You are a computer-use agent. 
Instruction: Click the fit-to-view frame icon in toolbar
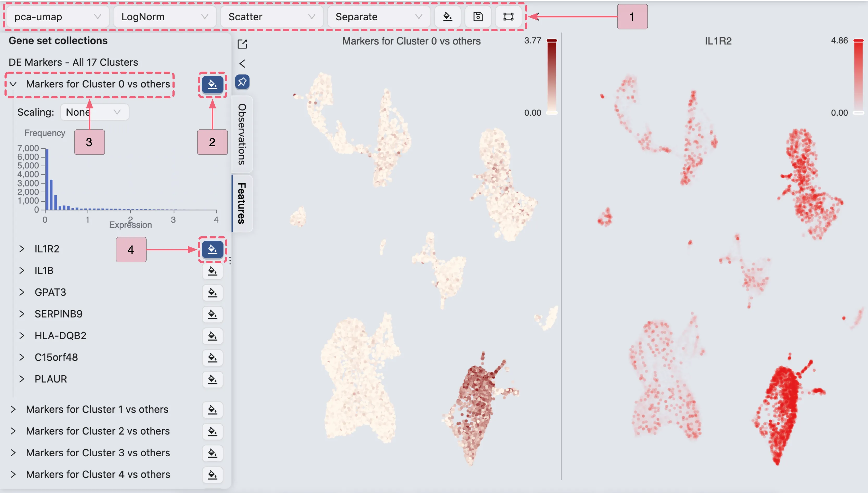tap(508, 17)
